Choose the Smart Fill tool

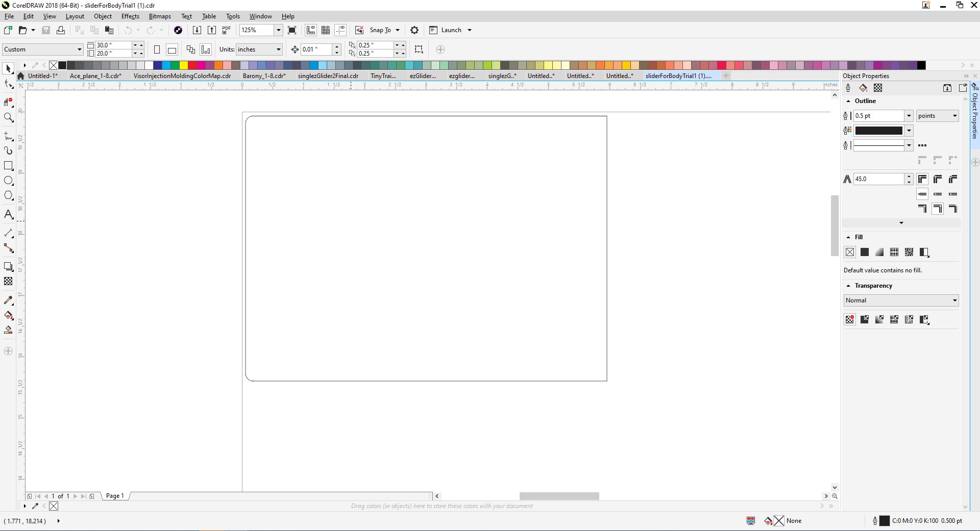(8, 330)
